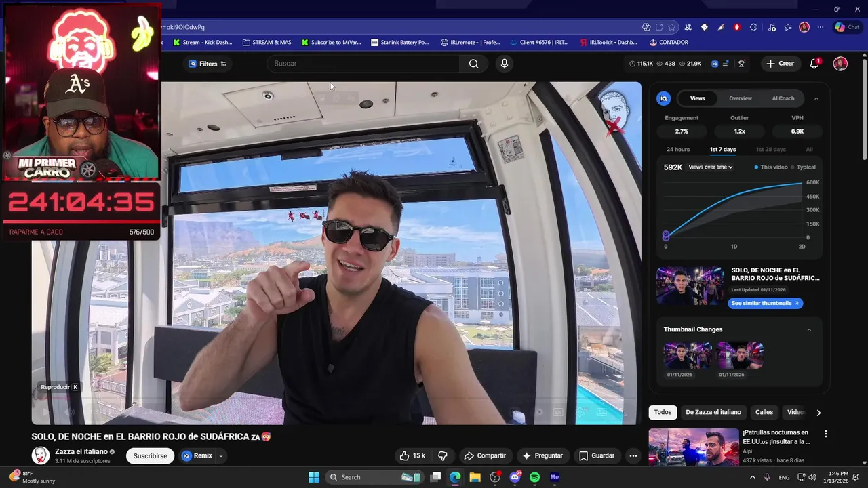The image size is (868, 488).
Task: Expand the Remix button dropdown arrow
Action: (x=220, y=455)
